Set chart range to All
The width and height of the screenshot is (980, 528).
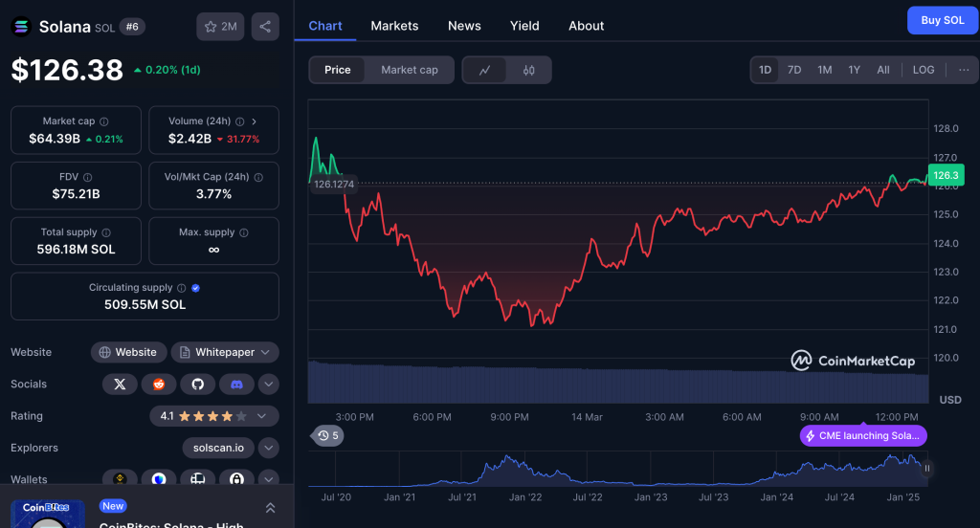tap(883, 70)
